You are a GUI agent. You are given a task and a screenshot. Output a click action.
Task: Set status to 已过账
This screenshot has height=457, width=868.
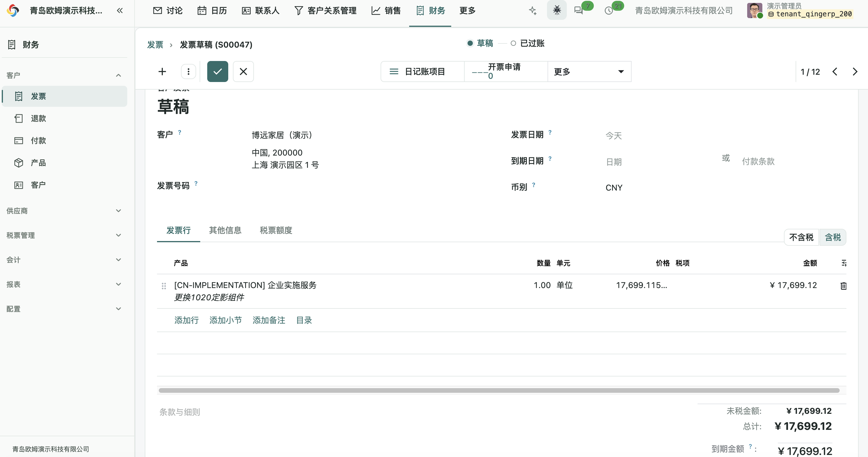click(x=528, y=43)
